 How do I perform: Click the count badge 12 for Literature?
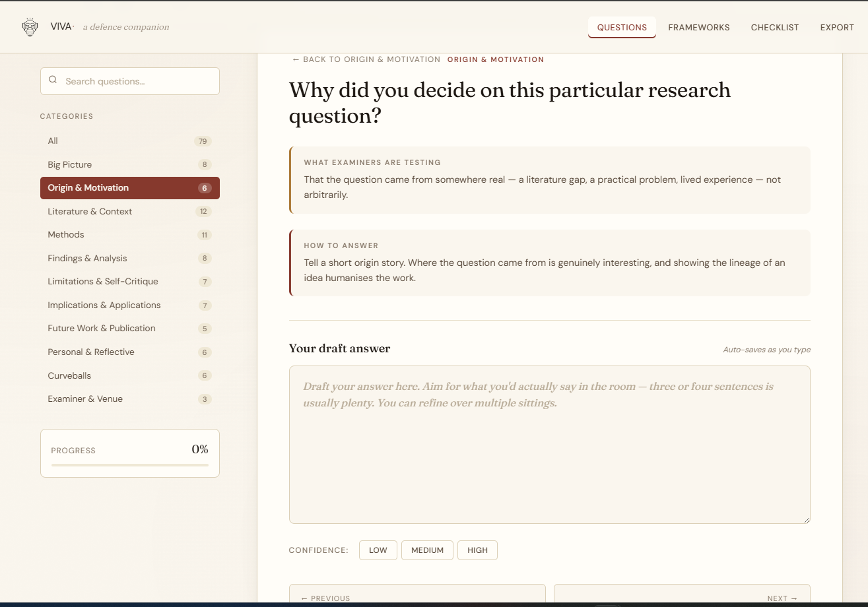pyautogui.click(x=203, y=212)
